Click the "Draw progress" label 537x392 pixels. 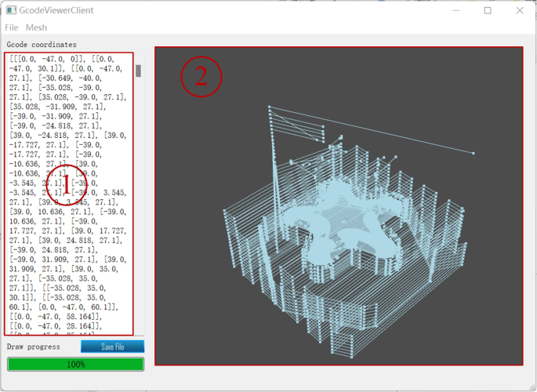(x=34, y=346)
